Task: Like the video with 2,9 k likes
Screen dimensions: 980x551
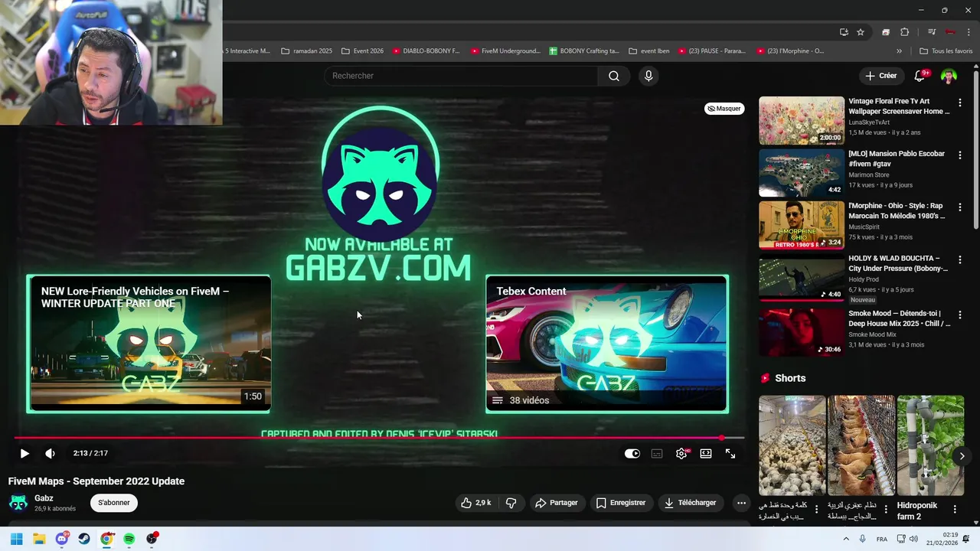Action: tap(475, 503)
